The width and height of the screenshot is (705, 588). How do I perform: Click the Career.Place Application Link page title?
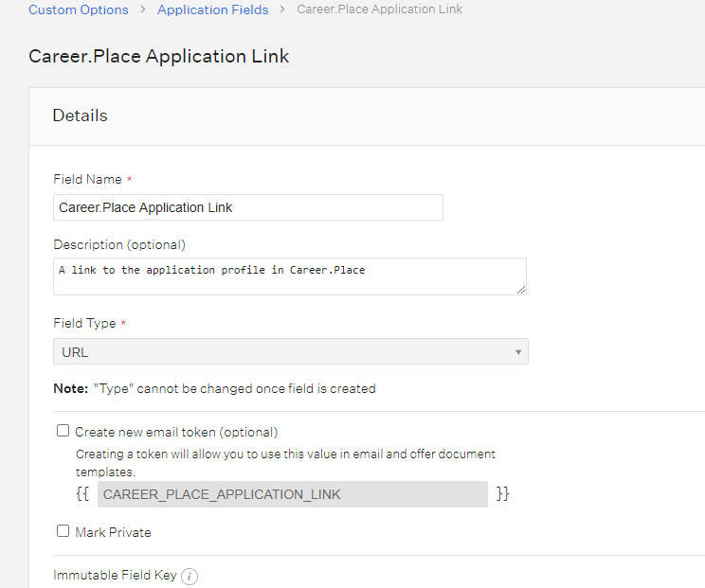[158, 56]
